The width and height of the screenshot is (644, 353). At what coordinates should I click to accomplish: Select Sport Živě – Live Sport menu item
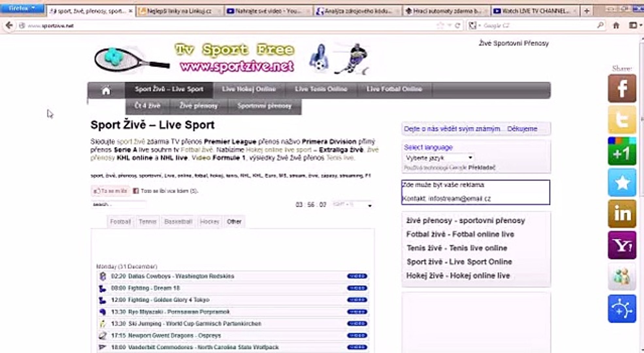tap(169, 89)
